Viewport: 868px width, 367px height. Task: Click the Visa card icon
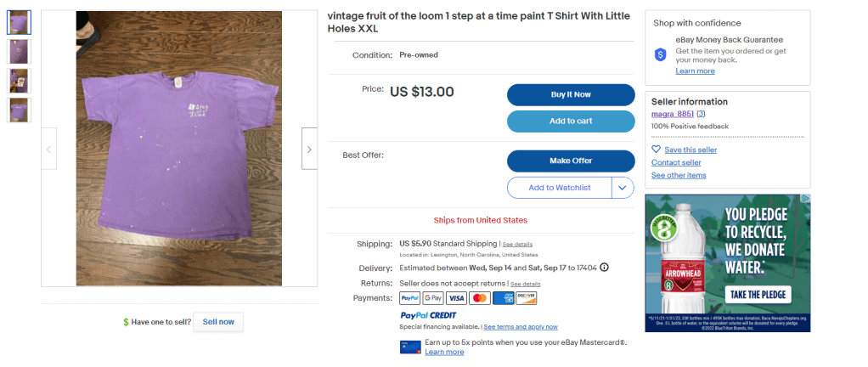tap(456, 298)
